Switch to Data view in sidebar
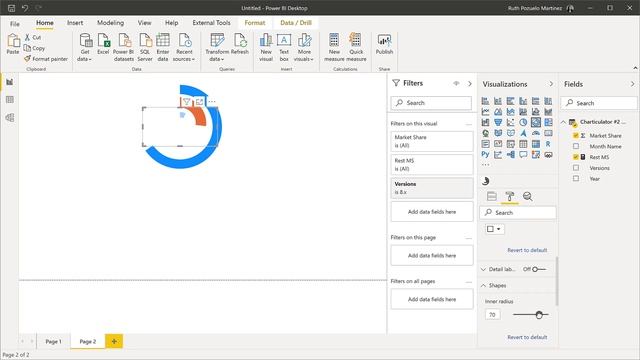 pyautogui.click(x=10, y=100)
